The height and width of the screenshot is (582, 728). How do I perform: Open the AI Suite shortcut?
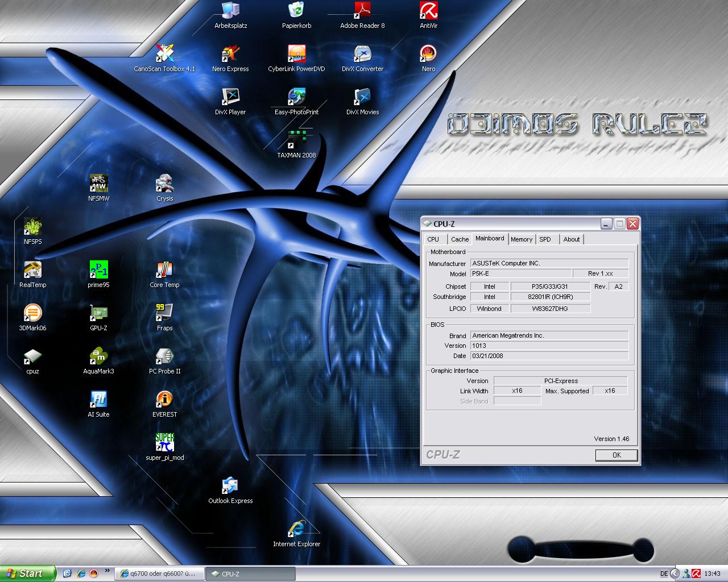click(98, 404)
